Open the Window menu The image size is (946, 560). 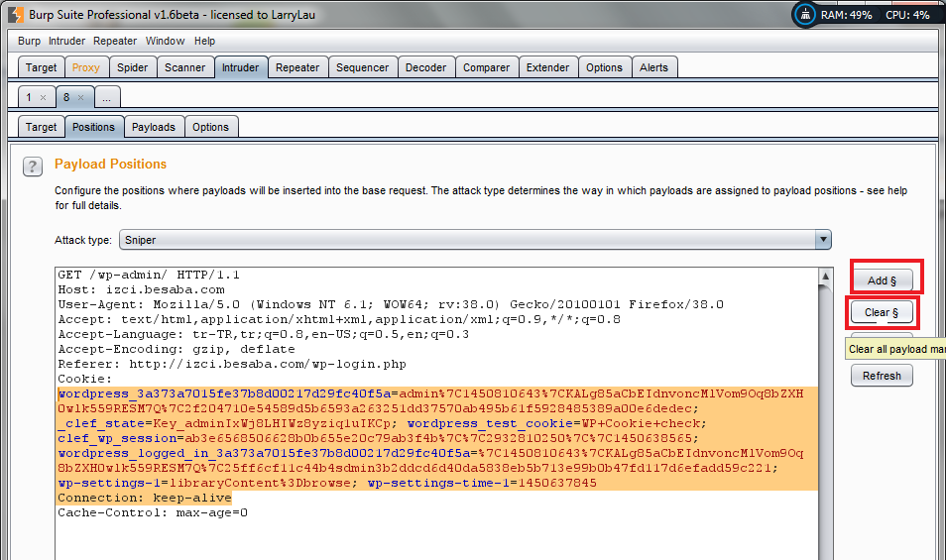[x=165, y=41]
